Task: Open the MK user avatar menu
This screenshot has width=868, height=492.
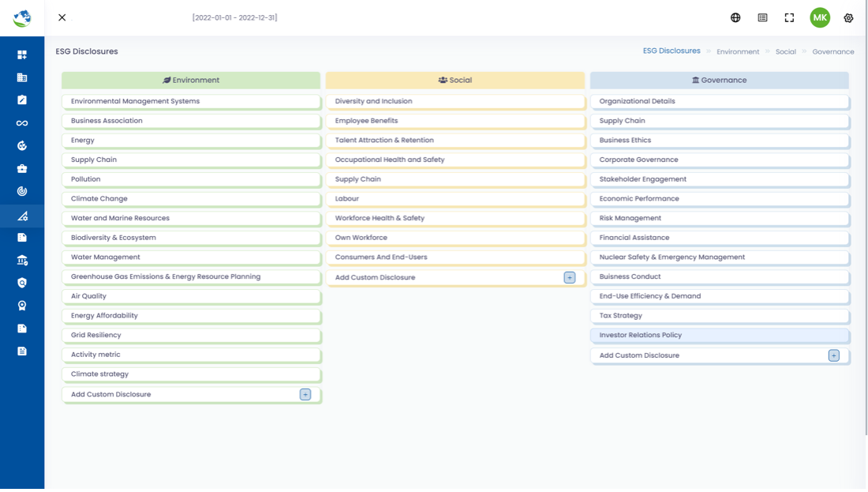Action: click(x=820, y=17)
